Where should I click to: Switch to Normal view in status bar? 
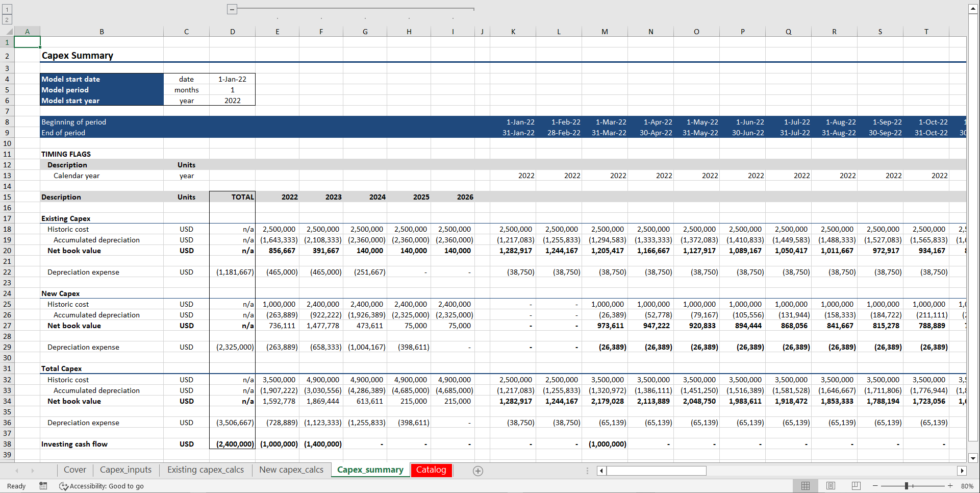tap(806, 486)
